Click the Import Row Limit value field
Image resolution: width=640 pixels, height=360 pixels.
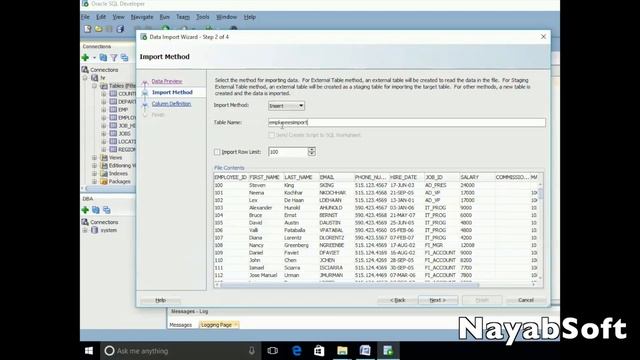[288, 152]
